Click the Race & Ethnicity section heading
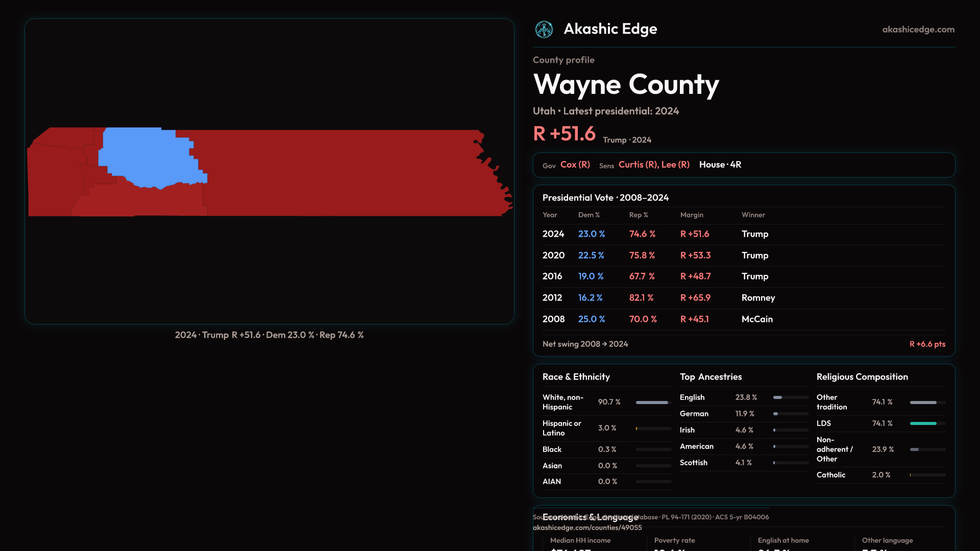This screenshot has width=980, height=551. (576, 377)
